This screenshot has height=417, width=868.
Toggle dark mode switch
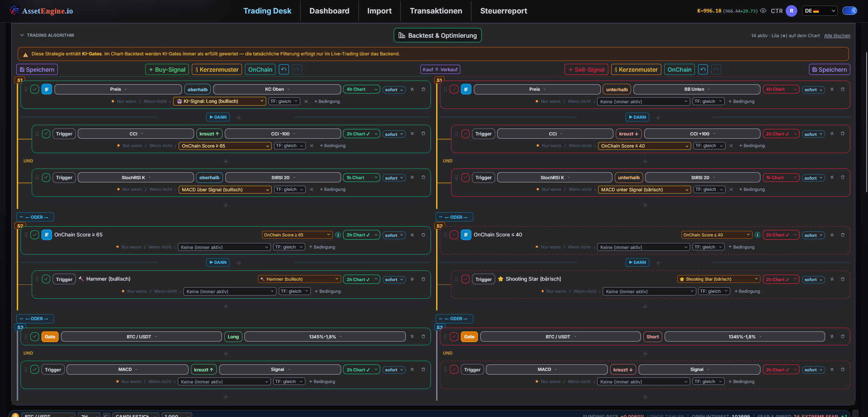click(850, 11)
